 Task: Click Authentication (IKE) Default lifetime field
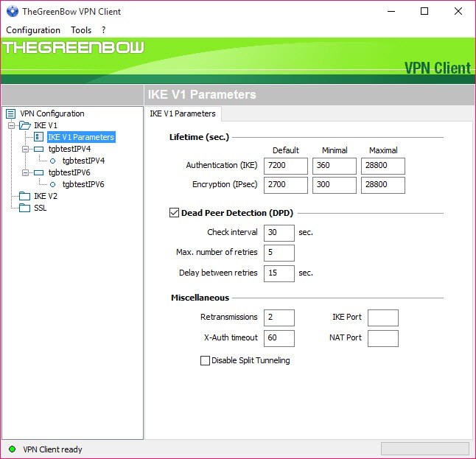(286, 166)
